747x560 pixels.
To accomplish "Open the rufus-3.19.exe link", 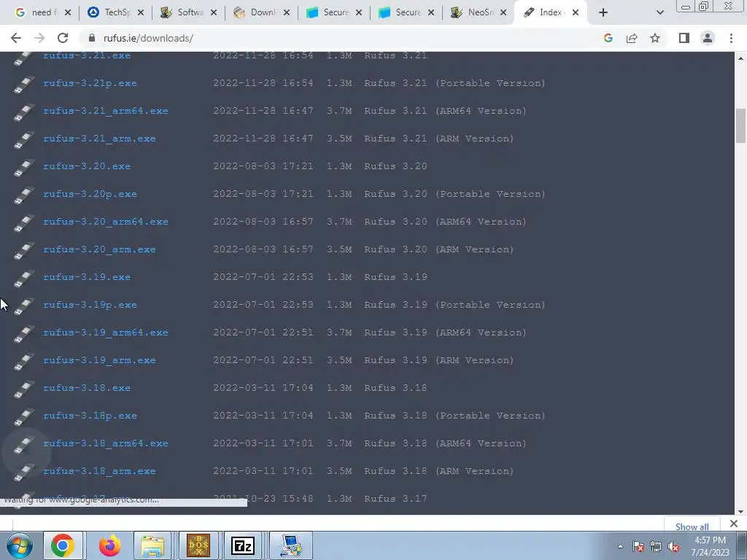I will coord(87,276).
